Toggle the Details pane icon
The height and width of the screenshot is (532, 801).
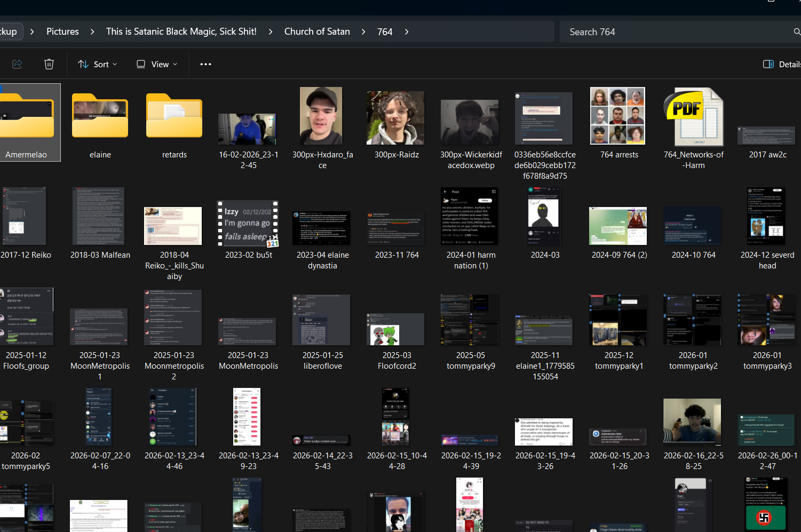coord(768,64)
